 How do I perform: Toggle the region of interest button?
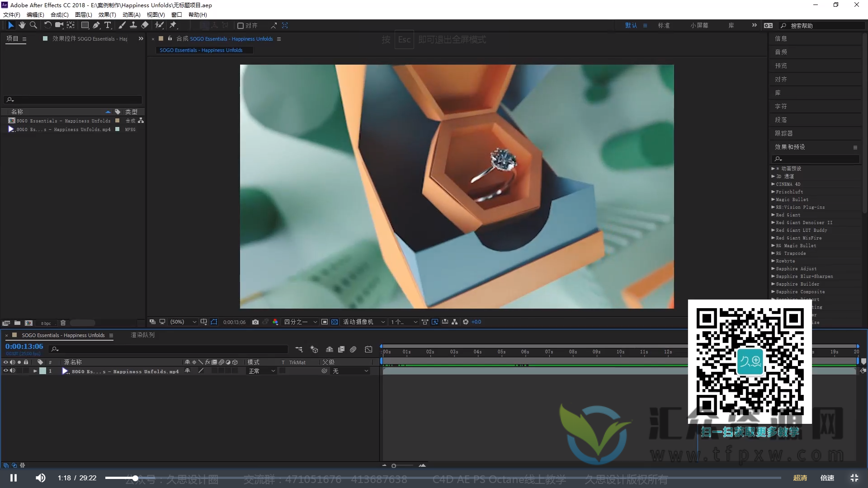pyautogui.click(x=325, y=322)
